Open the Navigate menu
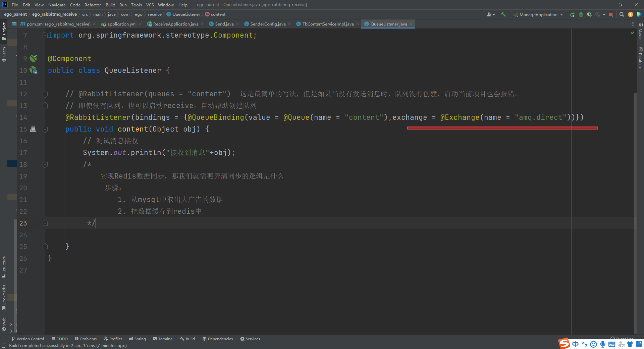The image size is (644, 349). [x=57, y=5]
